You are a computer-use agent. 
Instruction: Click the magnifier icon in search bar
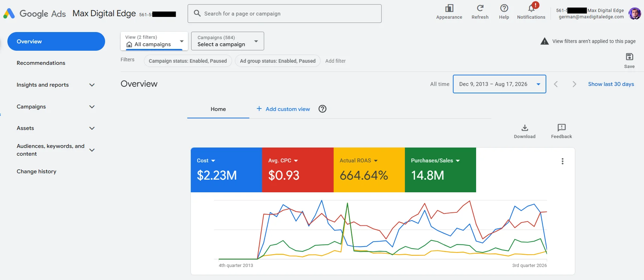[x=197, y=13]
